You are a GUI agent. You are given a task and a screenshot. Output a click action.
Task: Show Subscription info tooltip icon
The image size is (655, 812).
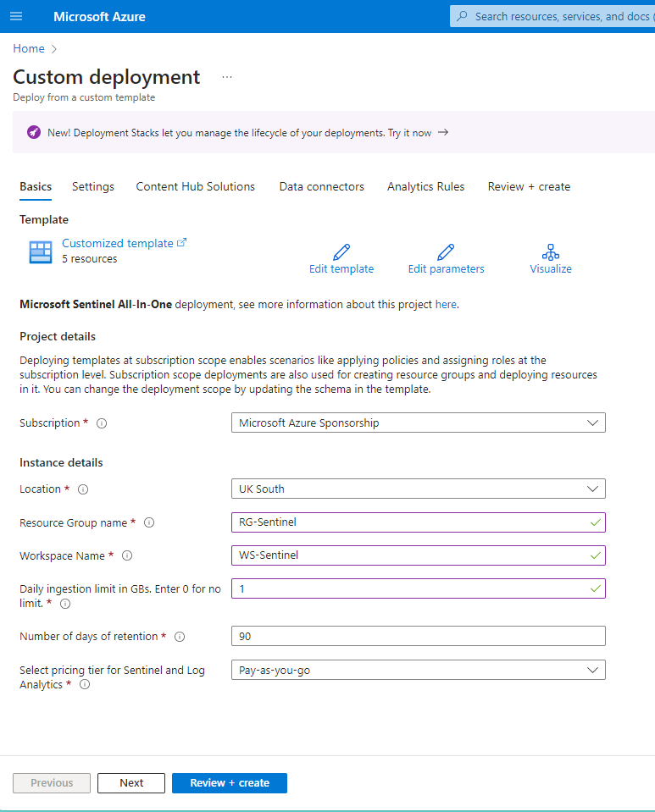pyautogui.click(x=102, y=423)
